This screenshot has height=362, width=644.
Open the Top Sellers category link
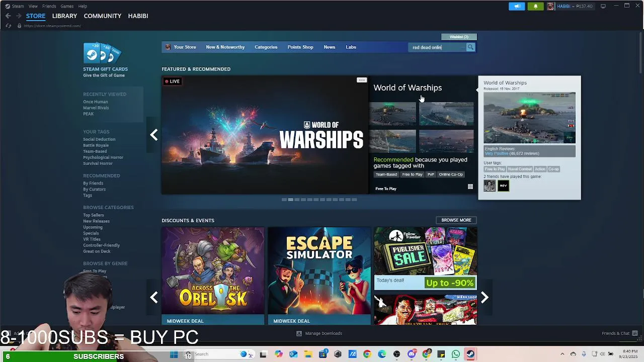pos(94,215)
